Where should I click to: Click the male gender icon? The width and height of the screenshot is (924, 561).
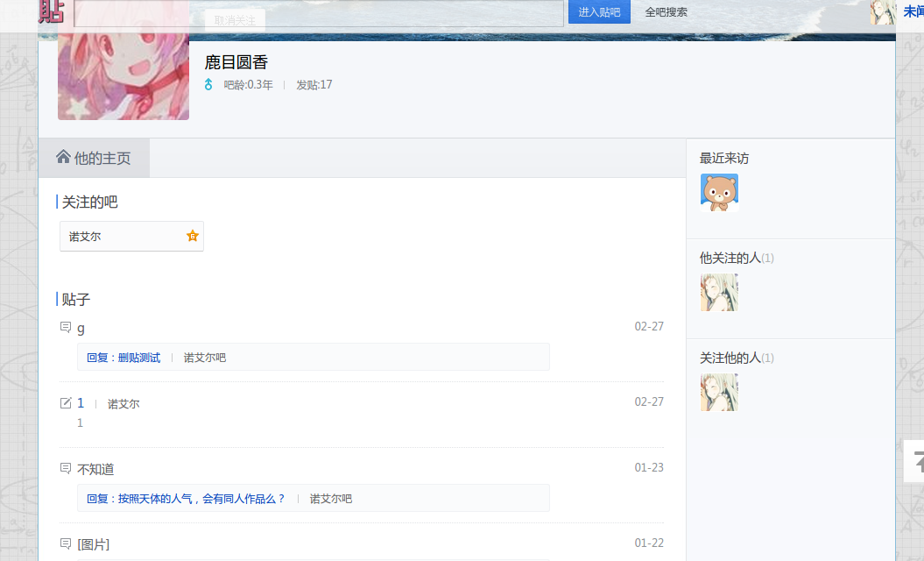pos(208,84)
